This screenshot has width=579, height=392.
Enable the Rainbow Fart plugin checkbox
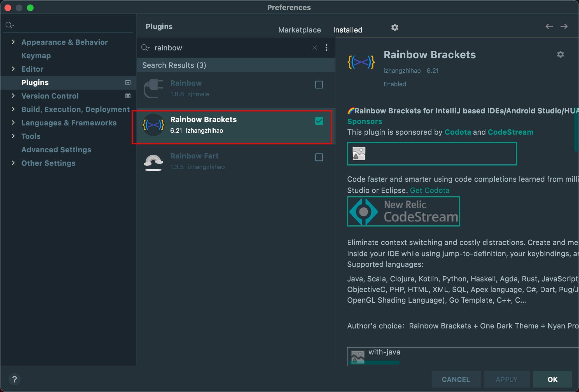319,157
